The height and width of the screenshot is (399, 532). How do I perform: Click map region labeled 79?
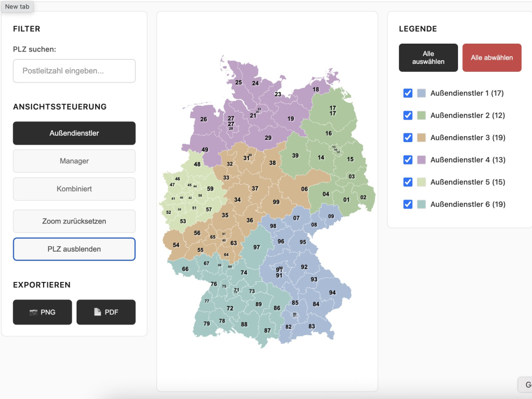[206, 323]
